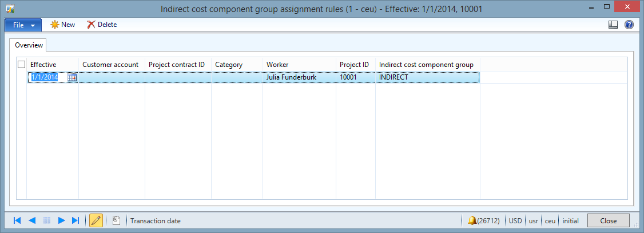
Task: Jump to the last record
Action: pos(75,220)
